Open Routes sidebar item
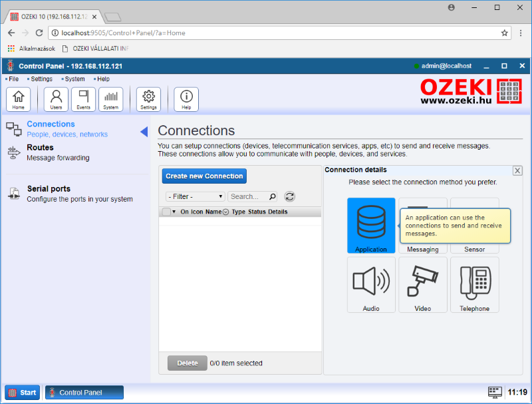The width and height of the screenshot is (532, 404). coord(48,152)
